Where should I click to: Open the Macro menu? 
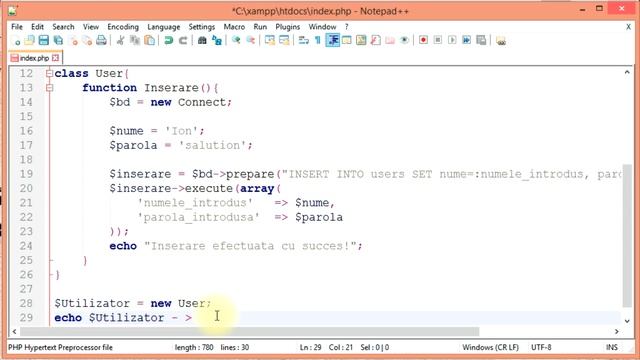coord(234,27)
